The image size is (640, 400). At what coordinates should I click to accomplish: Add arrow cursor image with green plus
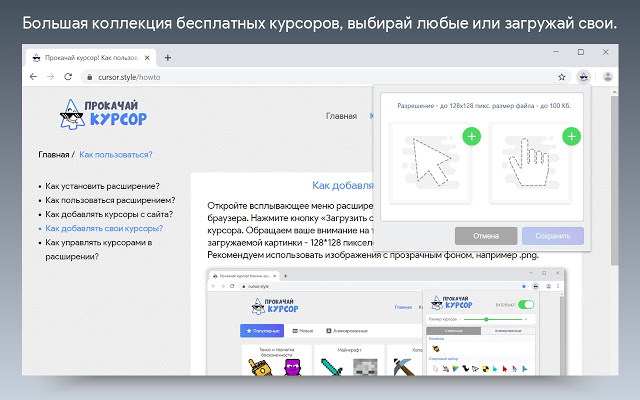click(x=471, y=136)
